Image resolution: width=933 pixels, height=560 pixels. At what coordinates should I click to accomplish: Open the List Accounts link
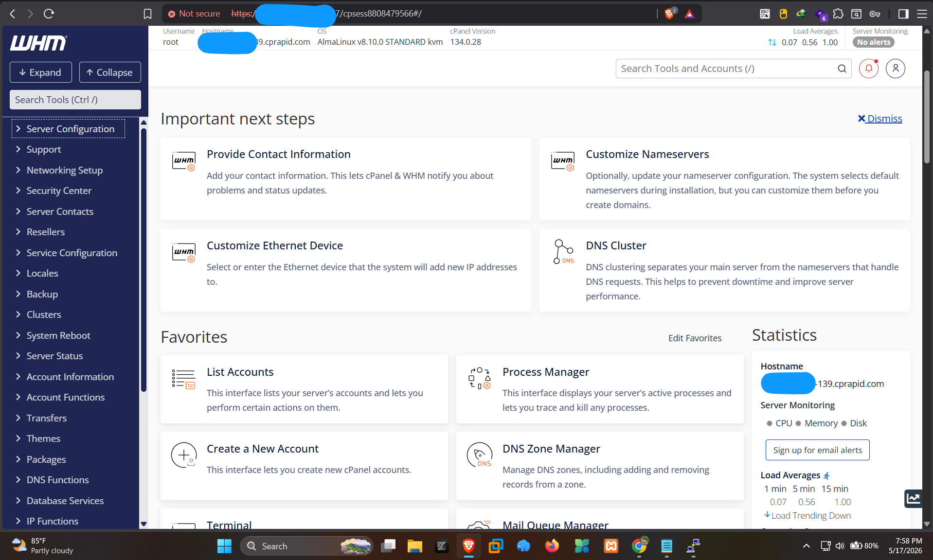coord(240,372)
